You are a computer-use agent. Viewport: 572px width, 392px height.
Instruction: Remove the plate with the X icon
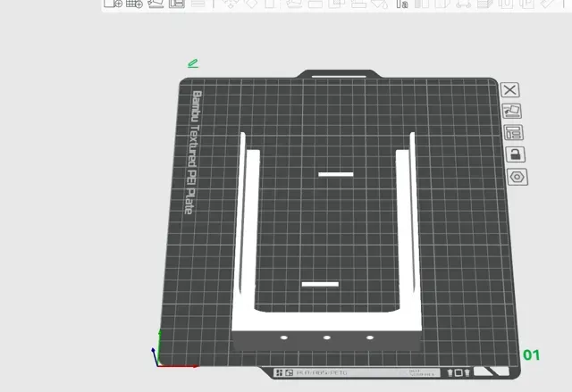pos(510,89)
